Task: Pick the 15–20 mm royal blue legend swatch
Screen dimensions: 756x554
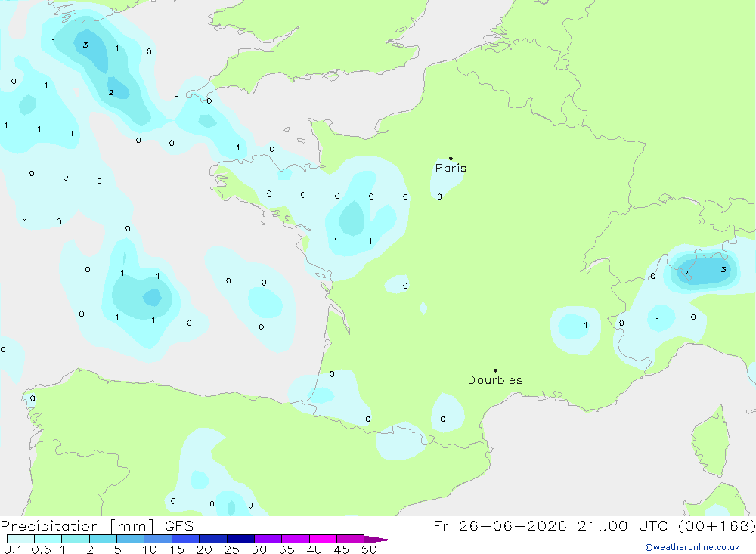Action: (186, 539)
